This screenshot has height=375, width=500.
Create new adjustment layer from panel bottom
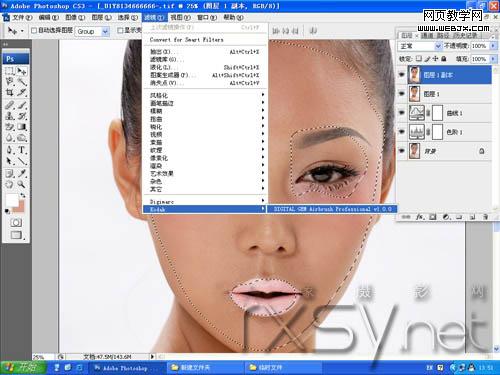click(x=446, y=217)
